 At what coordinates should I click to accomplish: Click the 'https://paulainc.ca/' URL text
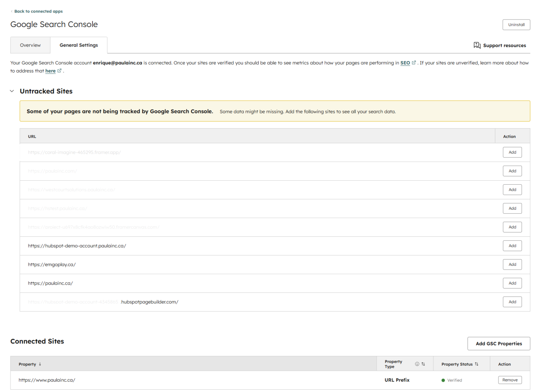pos(50,283)
